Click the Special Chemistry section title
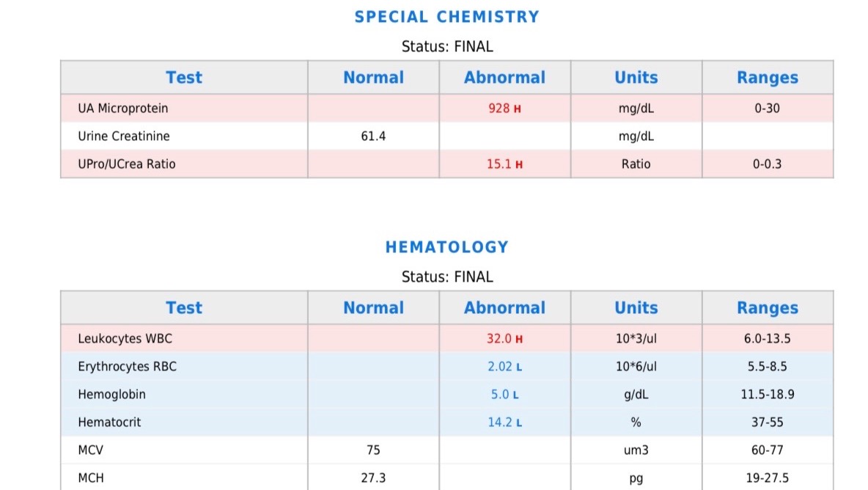This screenshot has width=868, height=490. [446, 17]
